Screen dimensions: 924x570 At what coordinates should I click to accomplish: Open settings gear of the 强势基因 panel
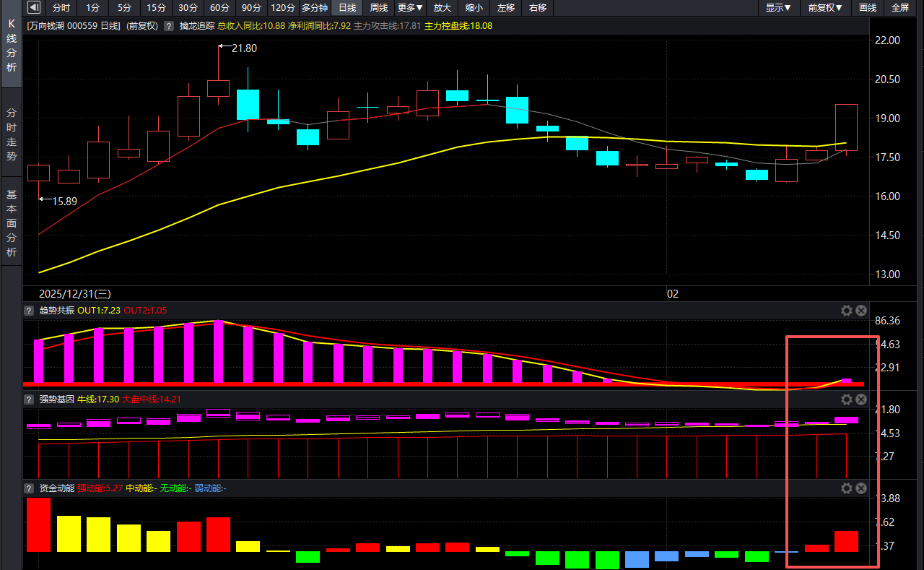pos(847,400)
